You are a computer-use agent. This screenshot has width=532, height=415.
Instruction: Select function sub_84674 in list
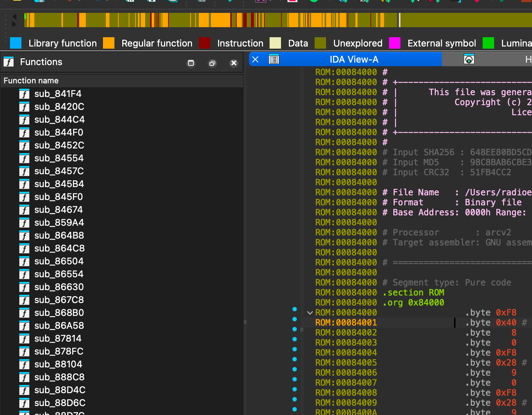122,210
